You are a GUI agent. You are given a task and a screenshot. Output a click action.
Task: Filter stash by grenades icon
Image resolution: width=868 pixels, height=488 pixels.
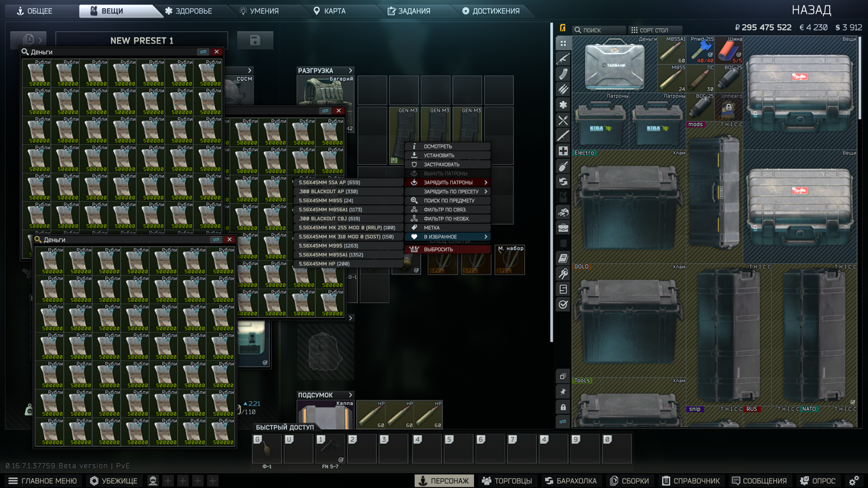563,166
